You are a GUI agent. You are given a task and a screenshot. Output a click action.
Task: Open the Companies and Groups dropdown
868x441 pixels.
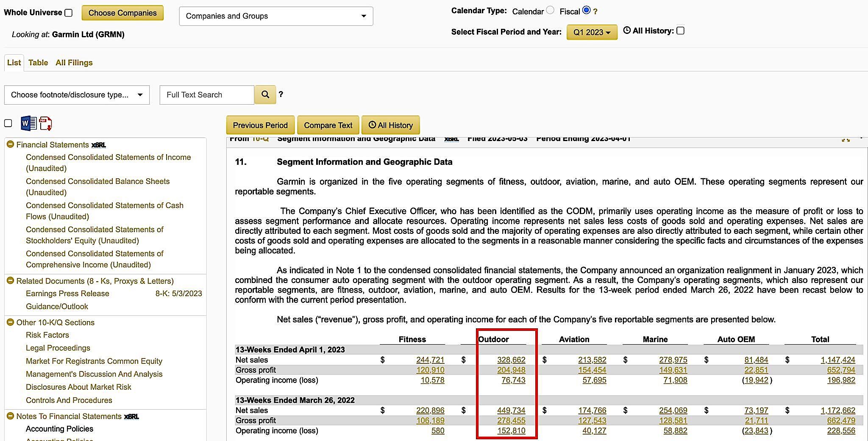[276, 16]
